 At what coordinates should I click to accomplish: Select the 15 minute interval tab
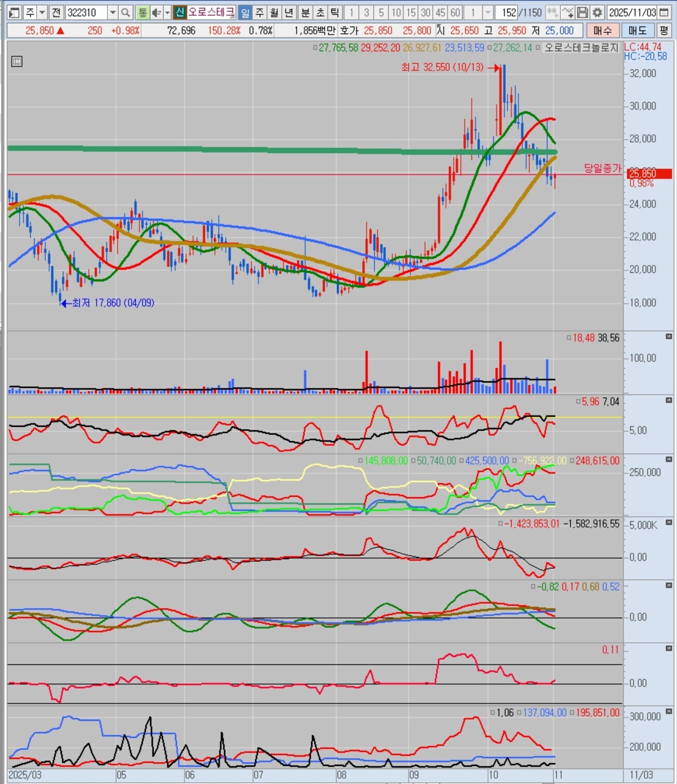pos(411,12)
